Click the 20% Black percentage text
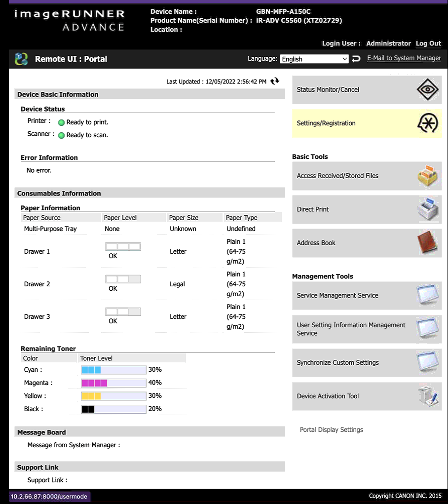The width and height of the screenshot is (448, 504). point(155,409)
